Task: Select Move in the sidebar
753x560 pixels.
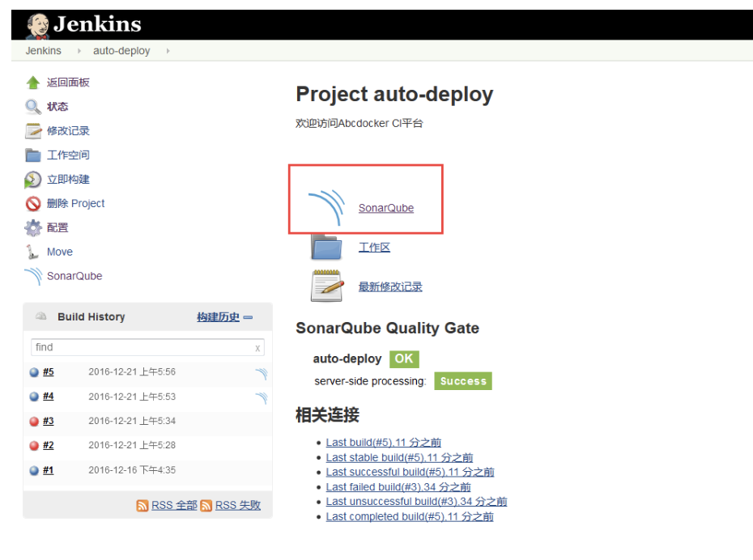Action: [x=60, y=252]
